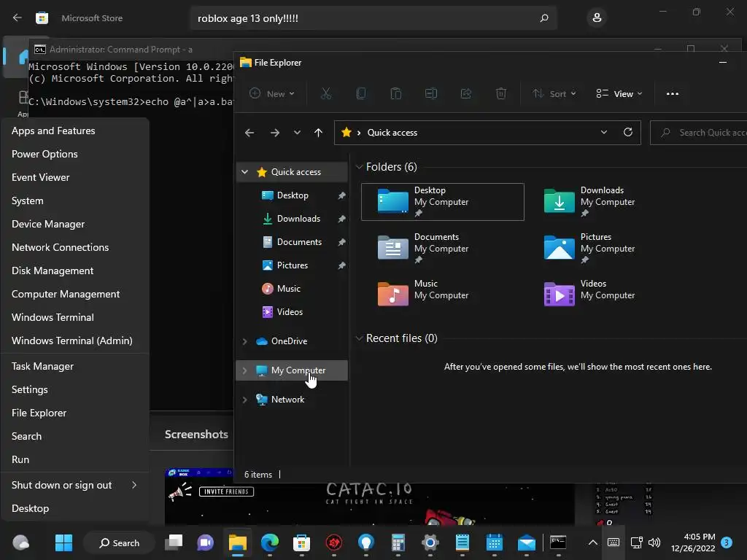Select the Downloads folder tile

pyautogui.click(x=608, y=201)
